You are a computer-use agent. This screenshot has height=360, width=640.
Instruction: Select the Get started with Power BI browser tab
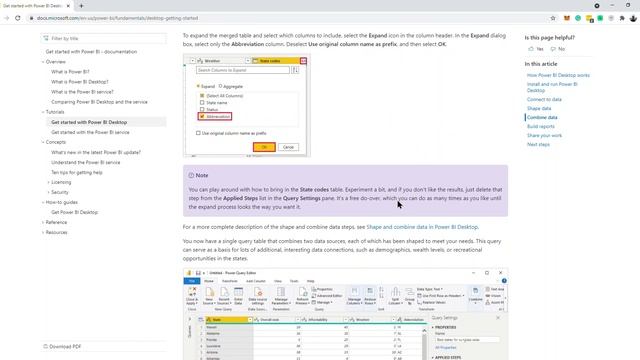(x=36, y=6)
